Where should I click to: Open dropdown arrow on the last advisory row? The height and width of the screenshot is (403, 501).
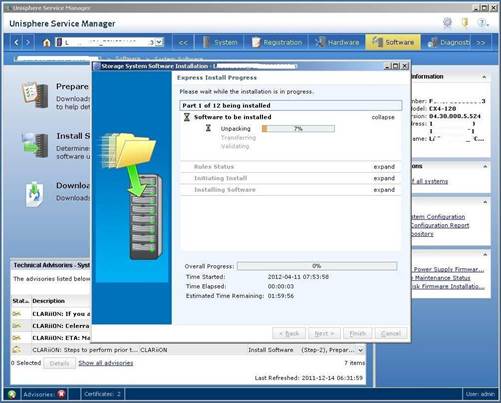tap(360, 350)
